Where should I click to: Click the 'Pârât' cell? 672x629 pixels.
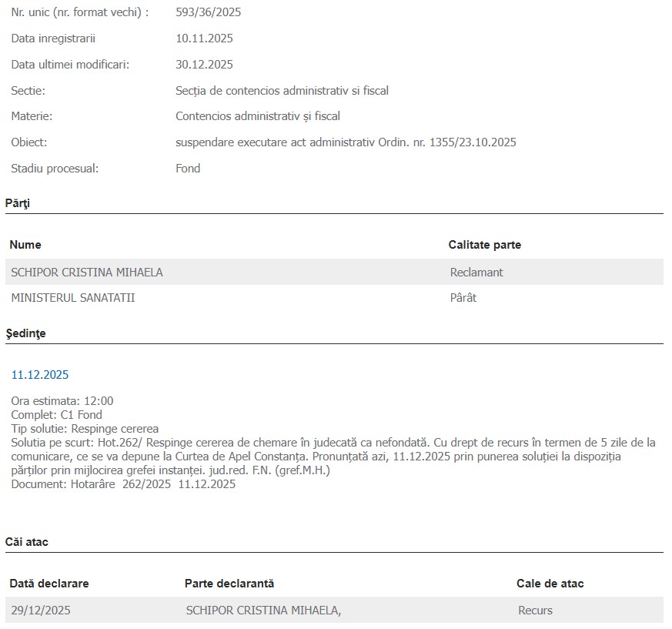coord(463,298)
